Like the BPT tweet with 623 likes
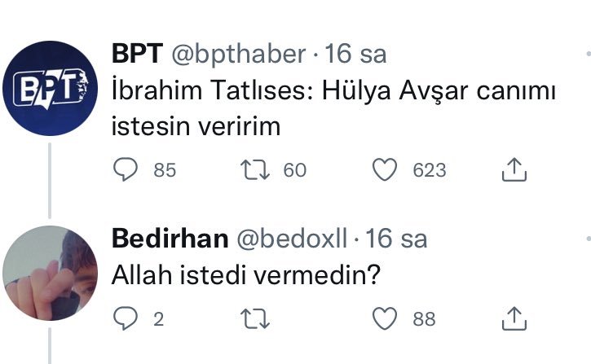 click(x=384, y=169)
